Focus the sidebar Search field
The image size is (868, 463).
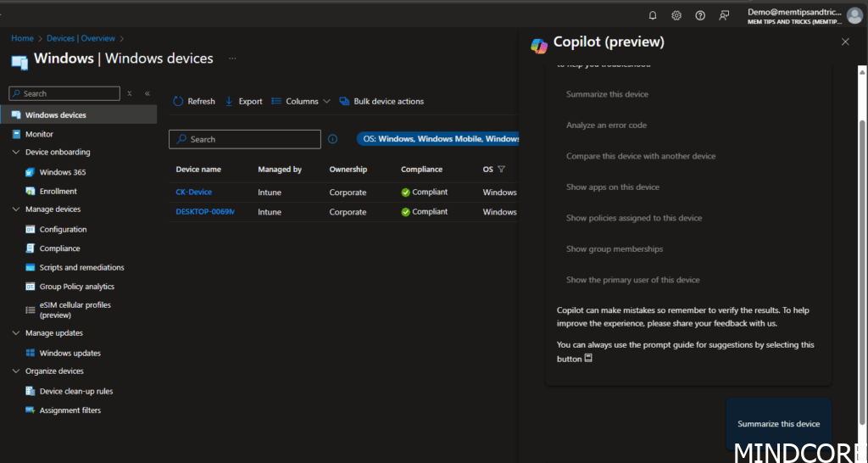pyautogui.click(x=64, y=93)
